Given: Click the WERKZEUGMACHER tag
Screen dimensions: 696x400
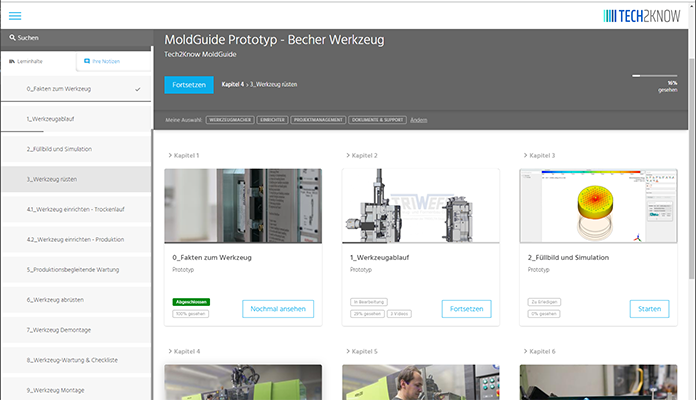Looking at the screenshot, I should 230,120.
